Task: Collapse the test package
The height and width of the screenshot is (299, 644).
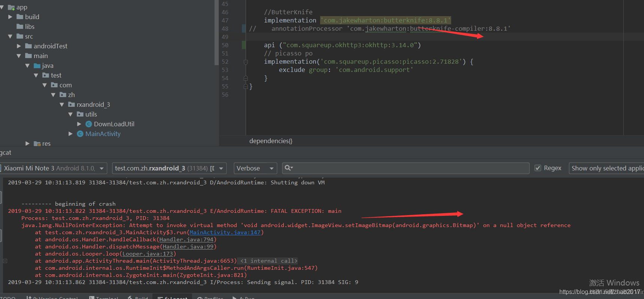Action: pos(36,75)
